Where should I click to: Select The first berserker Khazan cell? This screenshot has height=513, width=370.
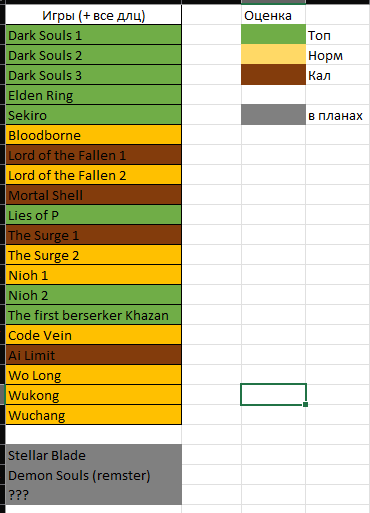pyautogui.click(x=94, y=315)
